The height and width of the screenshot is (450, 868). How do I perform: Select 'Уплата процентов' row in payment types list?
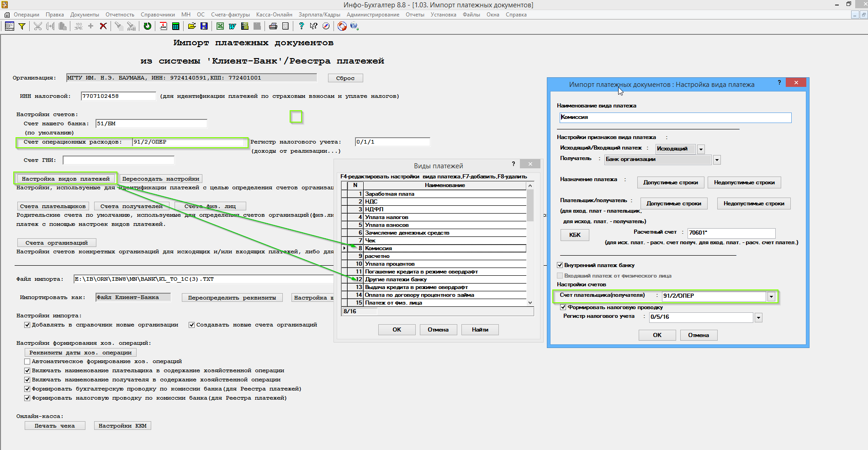434,264
